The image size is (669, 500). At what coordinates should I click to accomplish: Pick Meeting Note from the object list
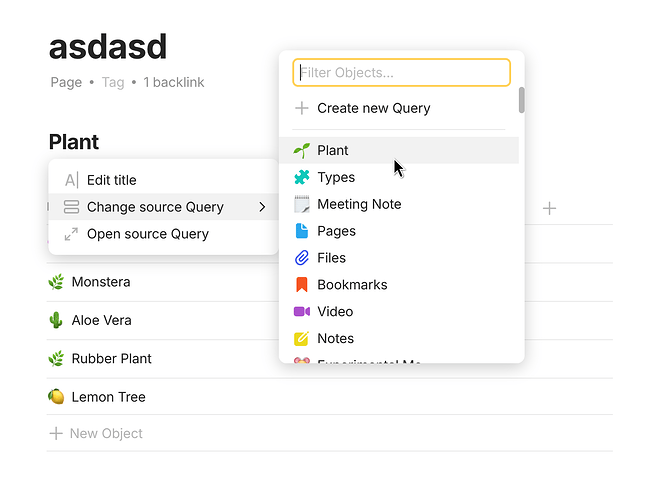tap(399, 204)
